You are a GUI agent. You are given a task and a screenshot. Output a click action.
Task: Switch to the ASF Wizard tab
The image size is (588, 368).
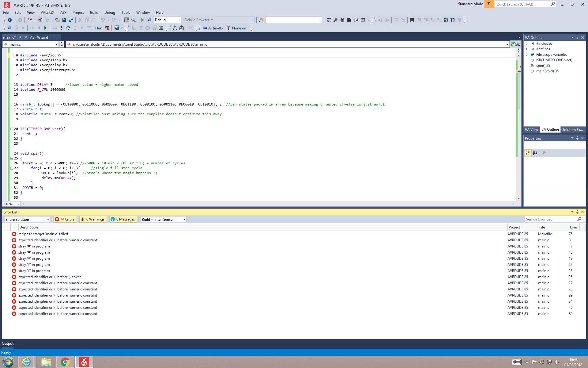pyautogui.click(x=39, y=37)
